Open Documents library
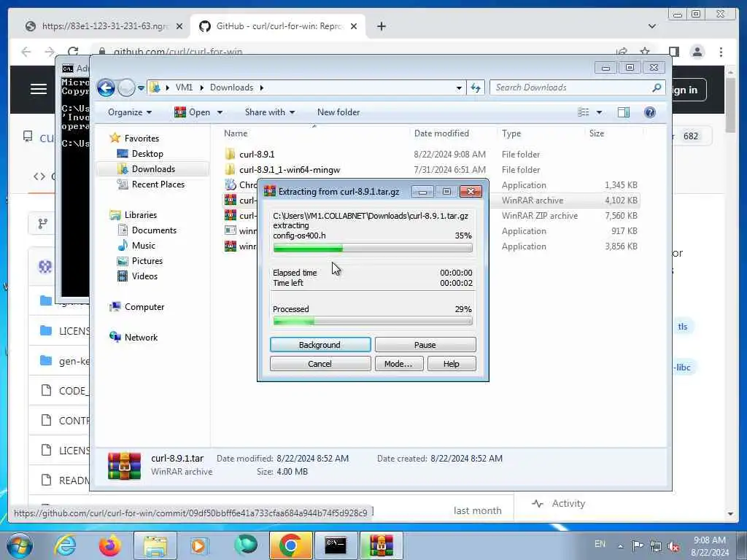Viewport: 747px width, 560px height. click(x=147, y=230)
